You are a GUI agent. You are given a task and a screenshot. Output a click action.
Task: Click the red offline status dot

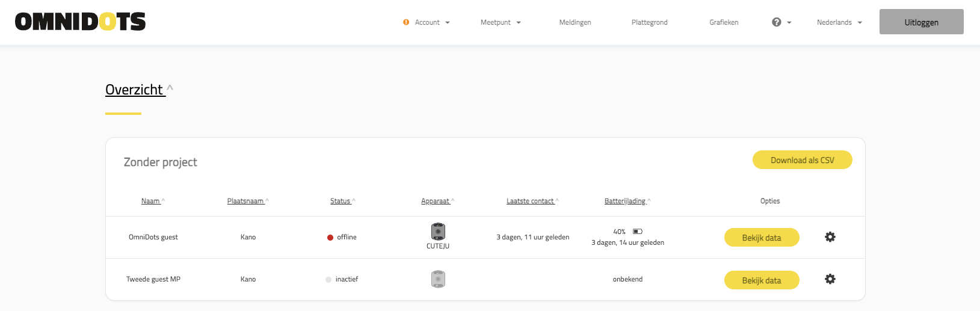point(330,238)
